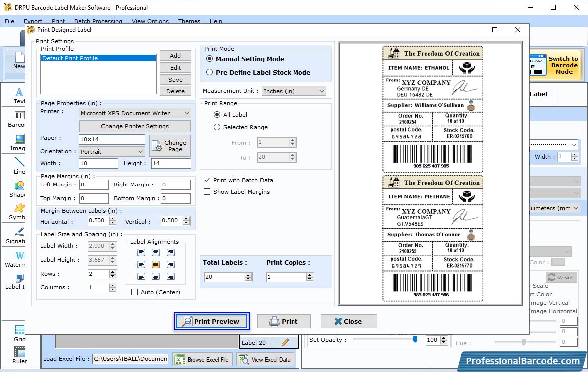Image resolution: width=588 pixels, height=372 pixels.
Task: Click the Hue slider handle
Action: 524,342
